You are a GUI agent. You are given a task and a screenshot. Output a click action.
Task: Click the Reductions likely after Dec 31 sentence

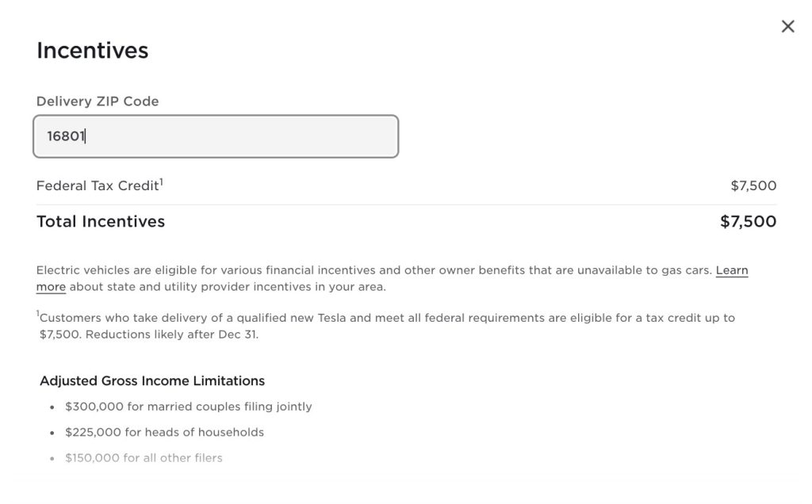[x=172, y=334]
